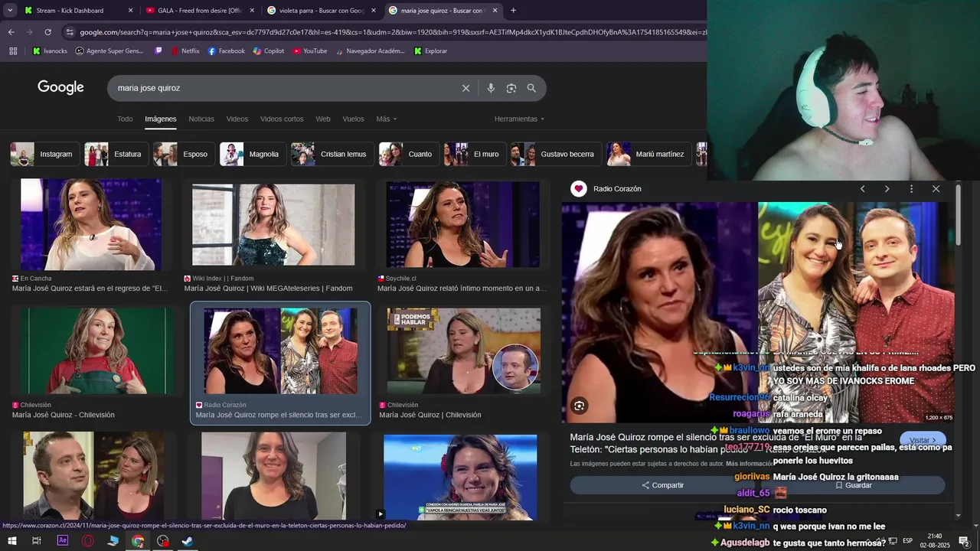Image resolution: width=980 pixels, height=551 pixels.
Task: Click the magnifier search button
Action: pyautogui.click(x=531, y=88)
